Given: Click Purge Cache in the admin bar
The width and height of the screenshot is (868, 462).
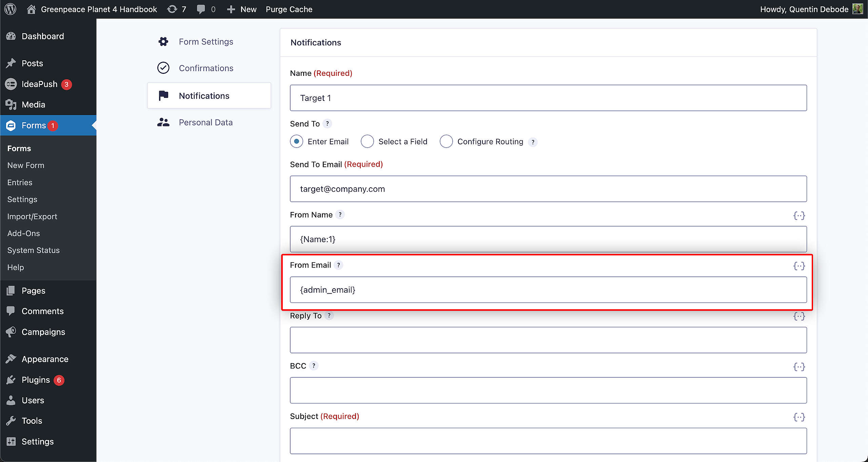Looking at the screenshot, I should pyautogui.click(x=289, y=9).
